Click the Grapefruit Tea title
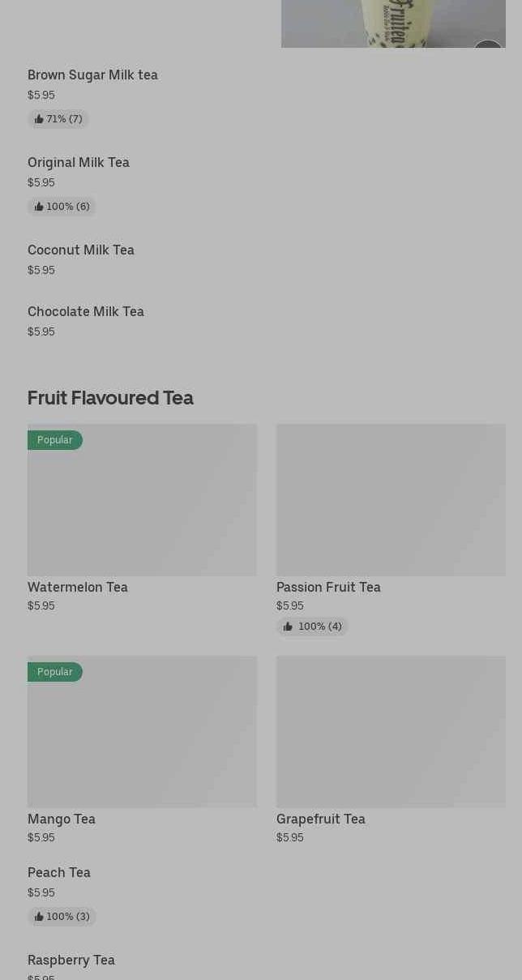The image size is (522, 980). point(321,820)
